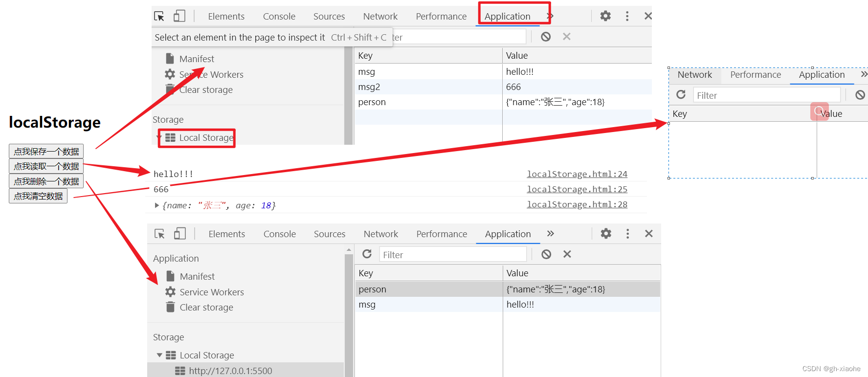Select Application tab in right DevTools snippet

coord(822,75)
